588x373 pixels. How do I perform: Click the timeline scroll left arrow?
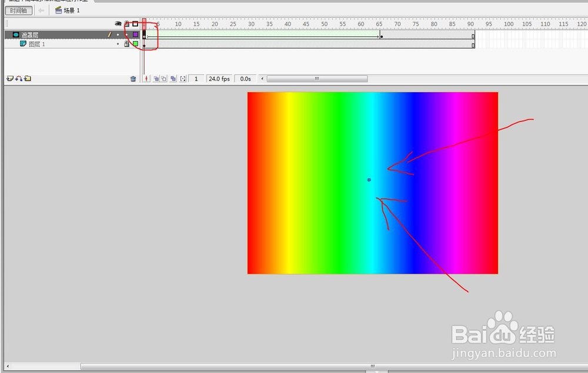262,79
